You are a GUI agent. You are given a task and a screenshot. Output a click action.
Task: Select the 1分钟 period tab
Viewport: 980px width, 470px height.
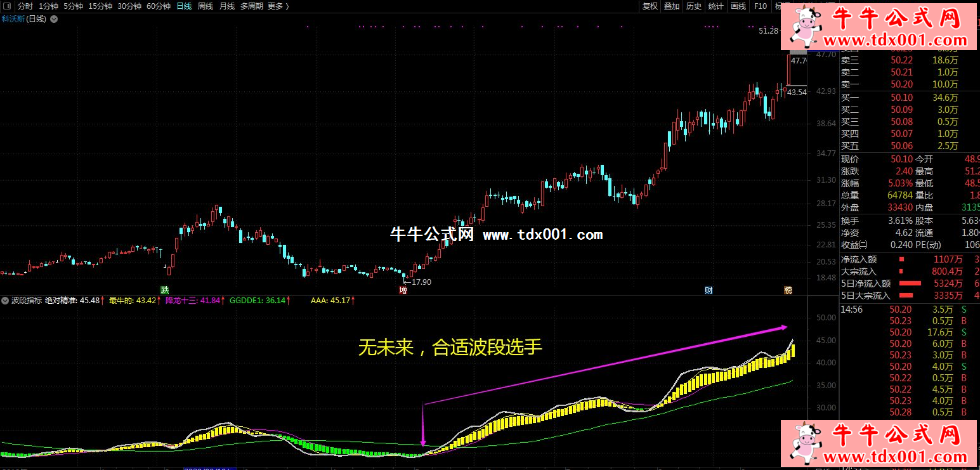coord(49,6)
